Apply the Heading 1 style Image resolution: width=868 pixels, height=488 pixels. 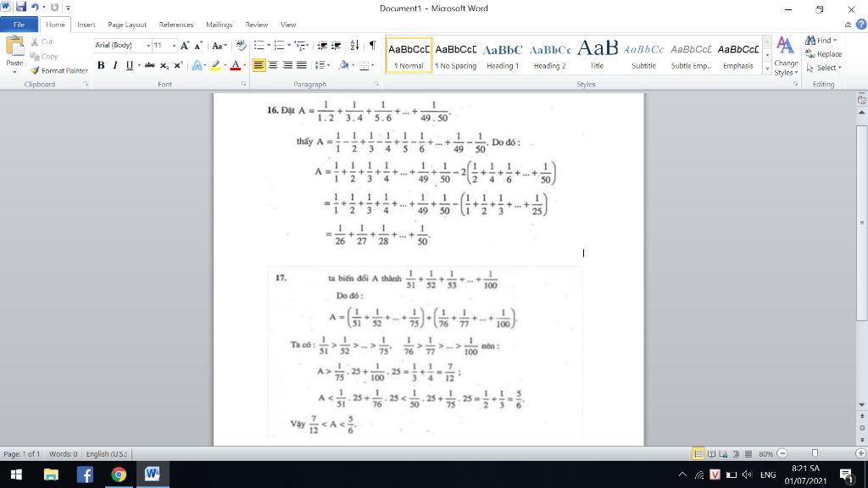503,55
